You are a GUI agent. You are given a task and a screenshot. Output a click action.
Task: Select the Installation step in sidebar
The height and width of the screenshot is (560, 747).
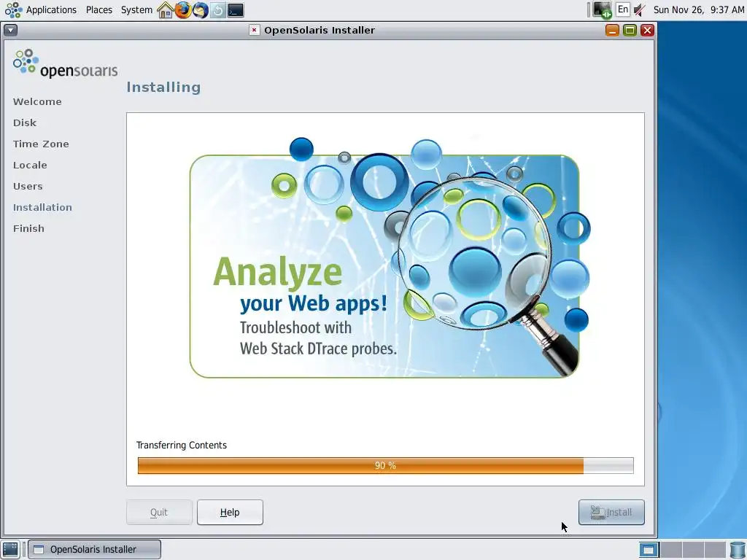42,207
